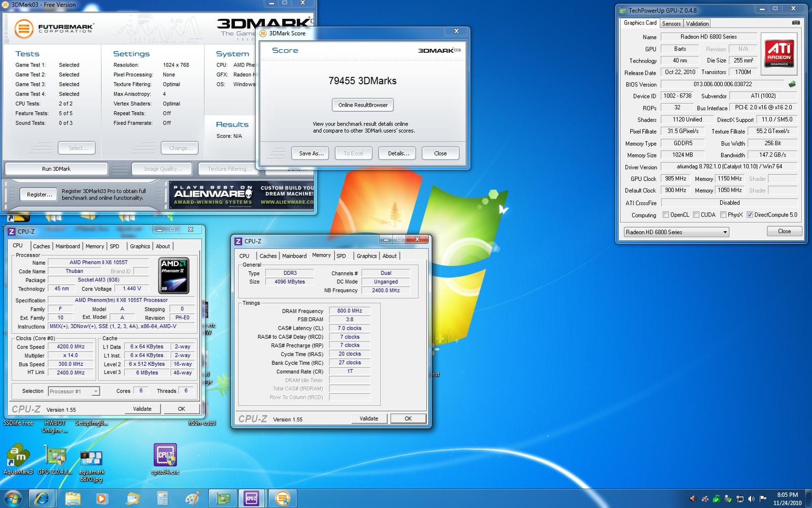Toggle the DirectCompute 5.0 checkbox
812x508 pixels.
[x=750, y=215]
